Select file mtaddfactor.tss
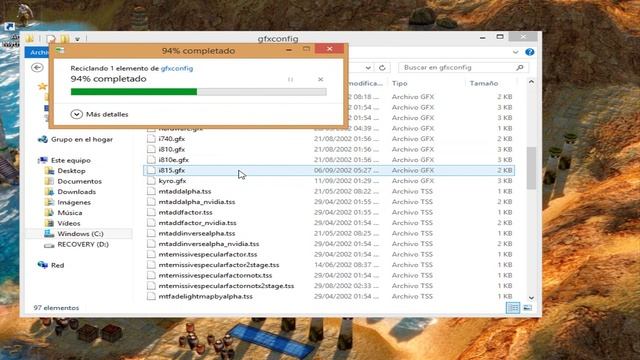Viewport: 640px width, 360px height. (x=185, y=212)
